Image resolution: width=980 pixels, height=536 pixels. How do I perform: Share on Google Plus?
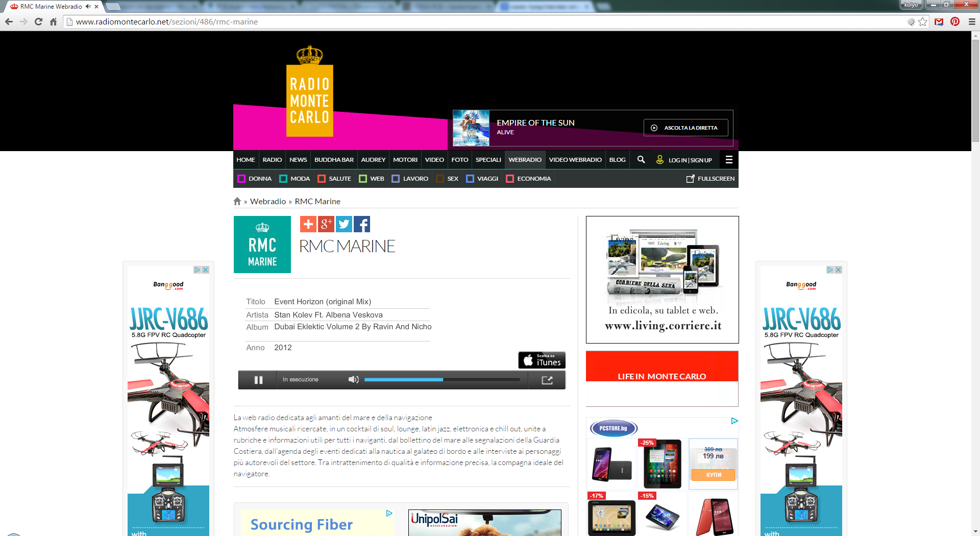326,224
